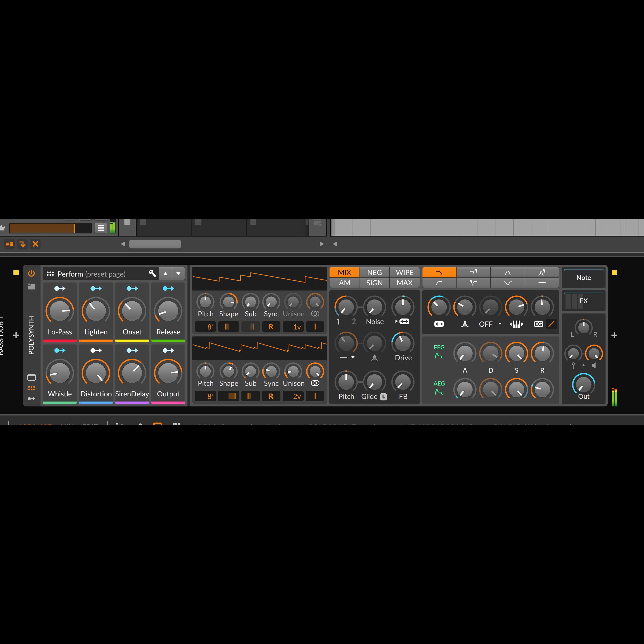
Task: Go to next preset page with down arrow
Action: click(x=178, y=274)
